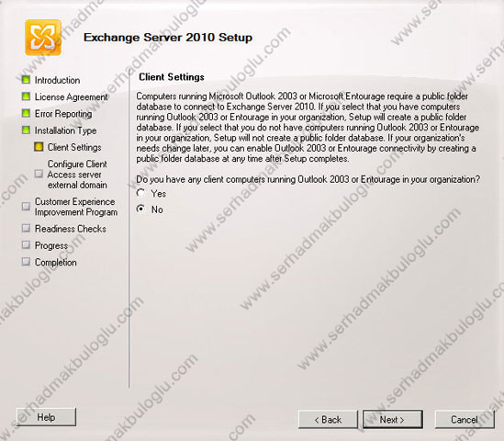The width and height of the screenshot is (504, 441).
Task: Click the gray Readiness Checks step indicator
Action: click(x=26, y=228)
